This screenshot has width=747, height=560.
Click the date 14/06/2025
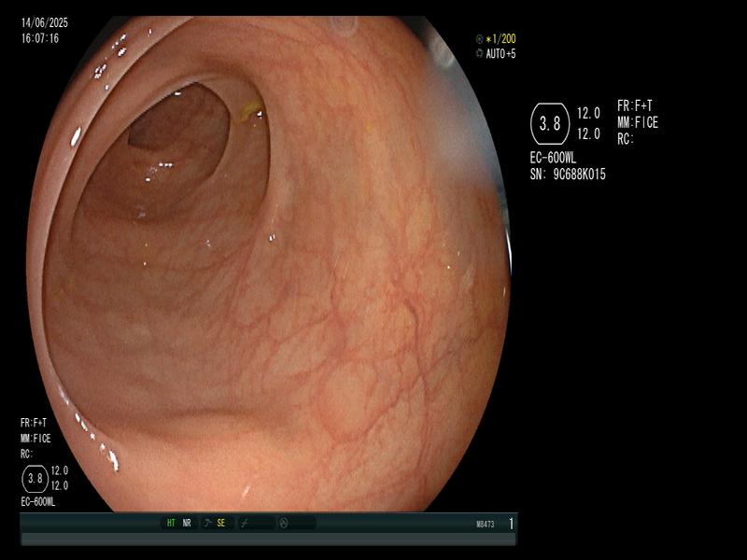tap(45, 22)
